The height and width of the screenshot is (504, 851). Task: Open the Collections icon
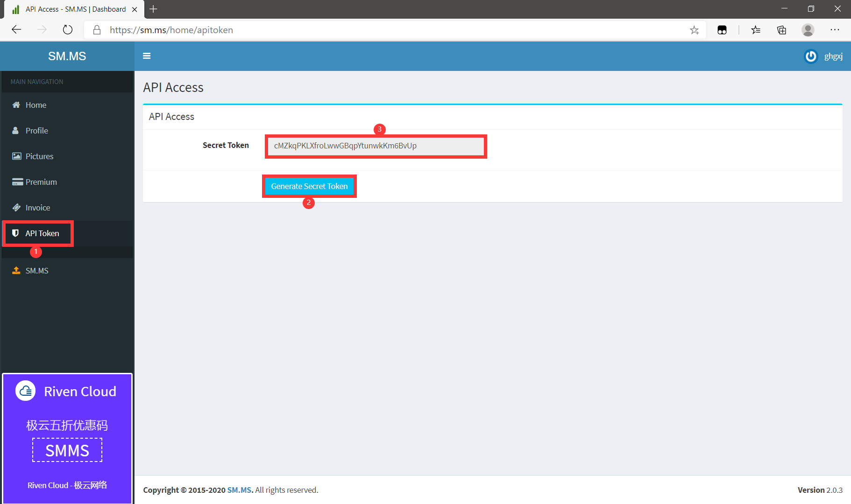point(782,30)
